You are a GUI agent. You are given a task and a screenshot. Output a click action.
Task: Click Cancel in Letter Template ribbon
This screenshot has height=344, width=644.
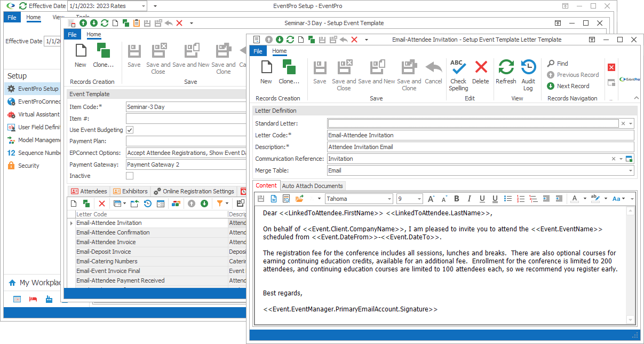pos(433,72)
